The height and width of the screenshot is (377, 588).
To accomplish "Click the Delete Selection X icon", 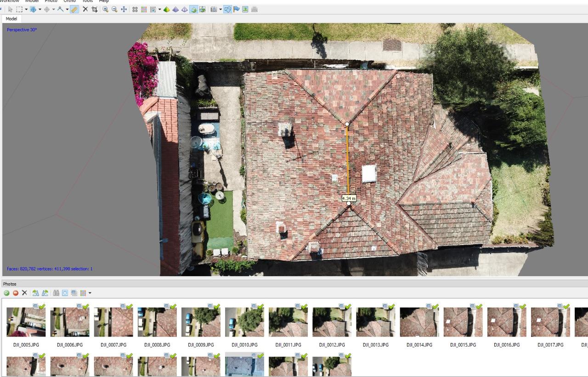I will tap(85, 9).
